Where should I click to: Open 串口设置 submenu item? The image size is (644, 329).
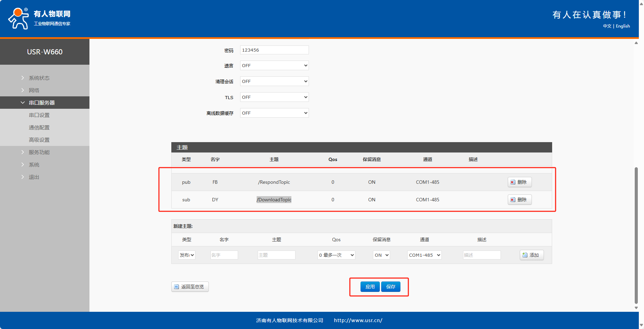(x=39, y=115)
